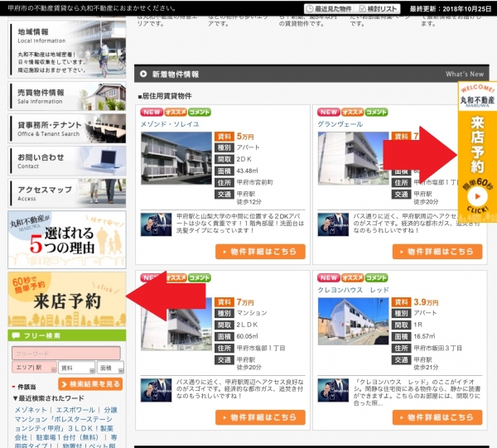Click the staff comment avatar on メゾンド・ソレイユ

click(156, 224)
